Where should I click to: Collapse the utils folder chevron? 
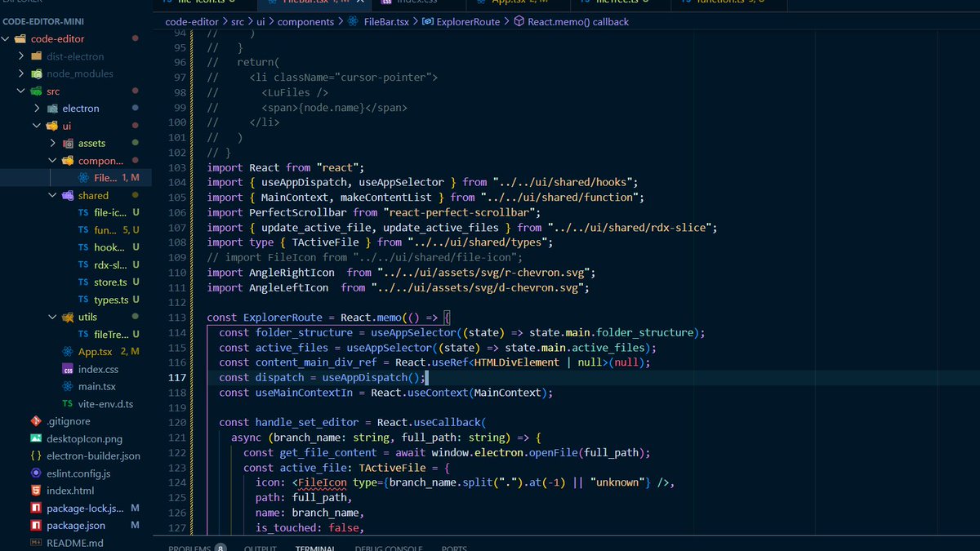52,317
